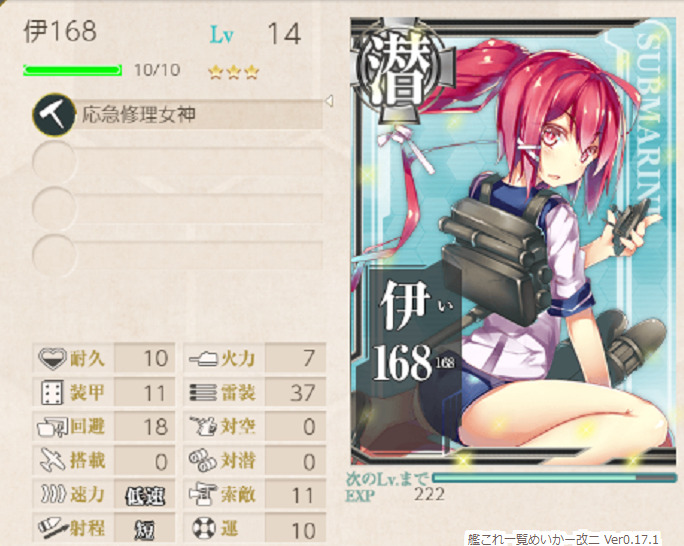
Task: Click the small arrow beside the equipment slot
Action: pyautogui.click(x=329, y=101)
